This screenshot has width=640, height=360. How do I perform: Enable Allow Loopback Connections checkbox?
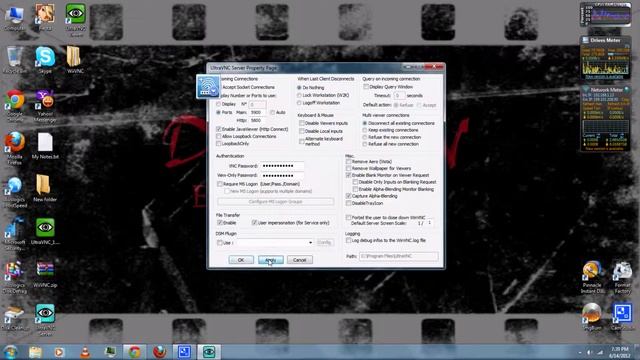point(219,136)
